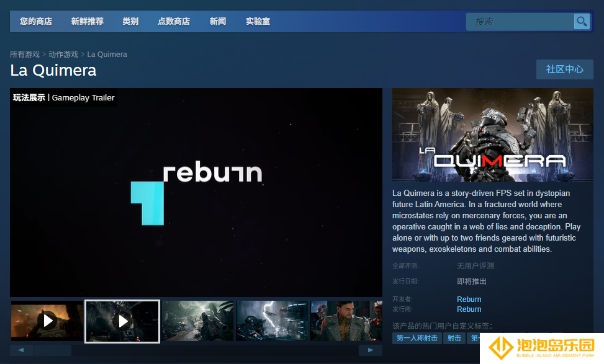604x364 pixels.
Task: Click the 无用户评测 review status text
Action: [x=476, y=266]
